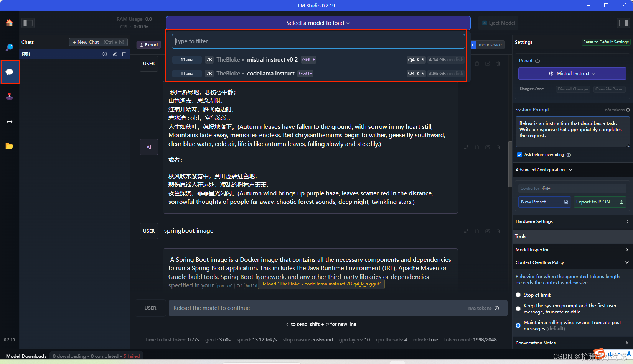Edit the springboot image message
The height and width of the screenshot is (364, 633).
pos(488,231)
